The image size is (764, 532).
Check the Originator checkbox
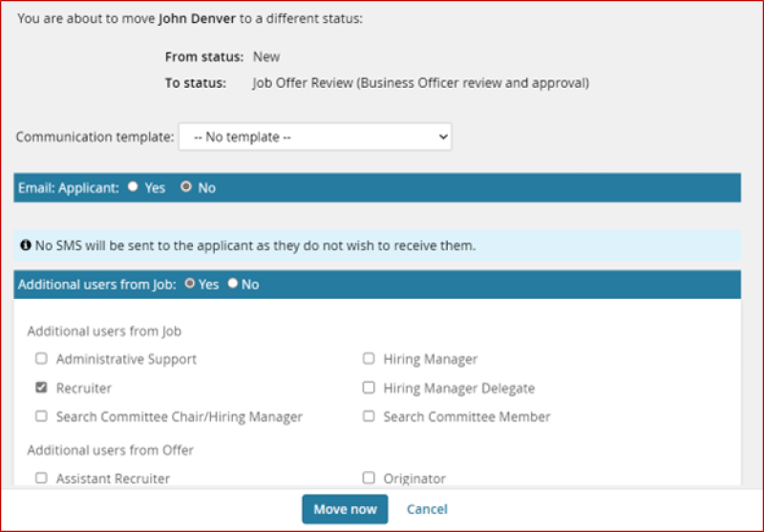(369, 478)
